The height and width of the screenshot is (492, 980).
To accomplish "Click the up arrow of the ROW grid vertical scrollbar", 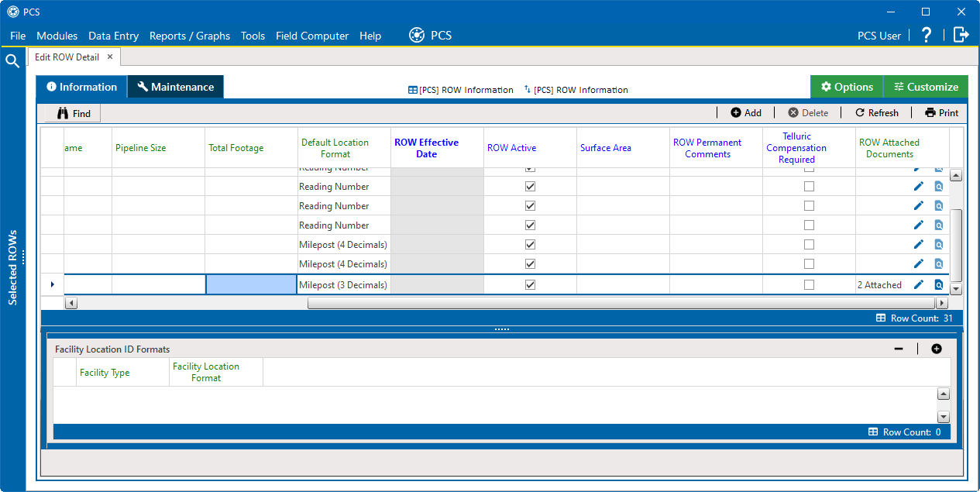I will coord(955,176).
